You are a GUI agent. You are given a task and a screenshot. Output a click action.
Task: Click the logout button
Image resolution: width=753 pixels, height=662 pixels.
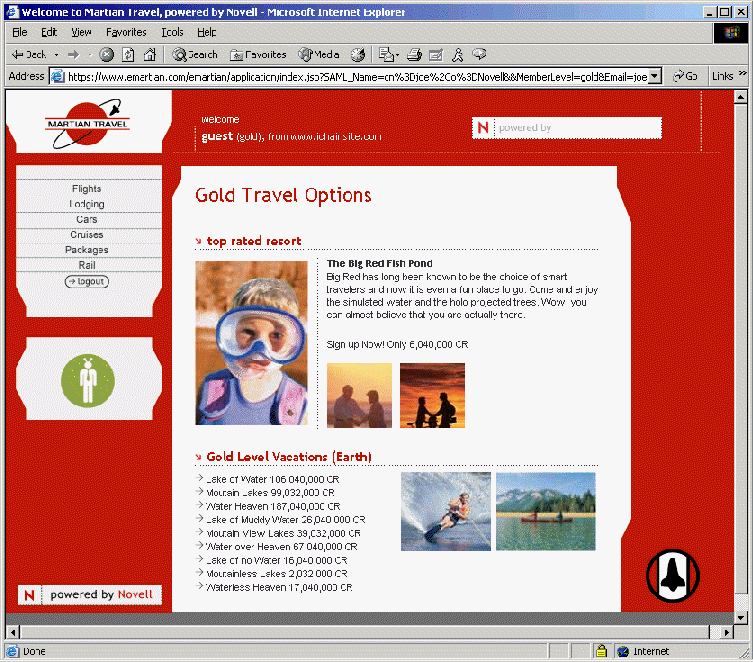(87, 281)
